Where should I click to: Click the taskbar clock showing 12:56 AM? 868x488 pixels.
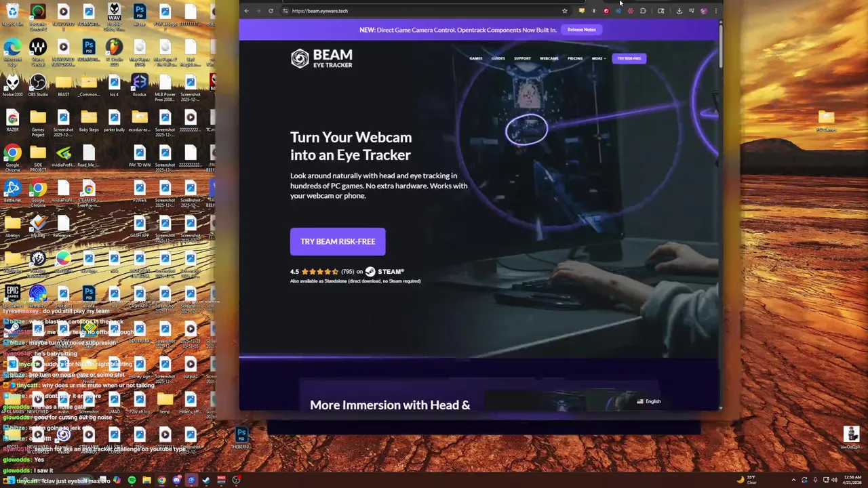point(854,480)
